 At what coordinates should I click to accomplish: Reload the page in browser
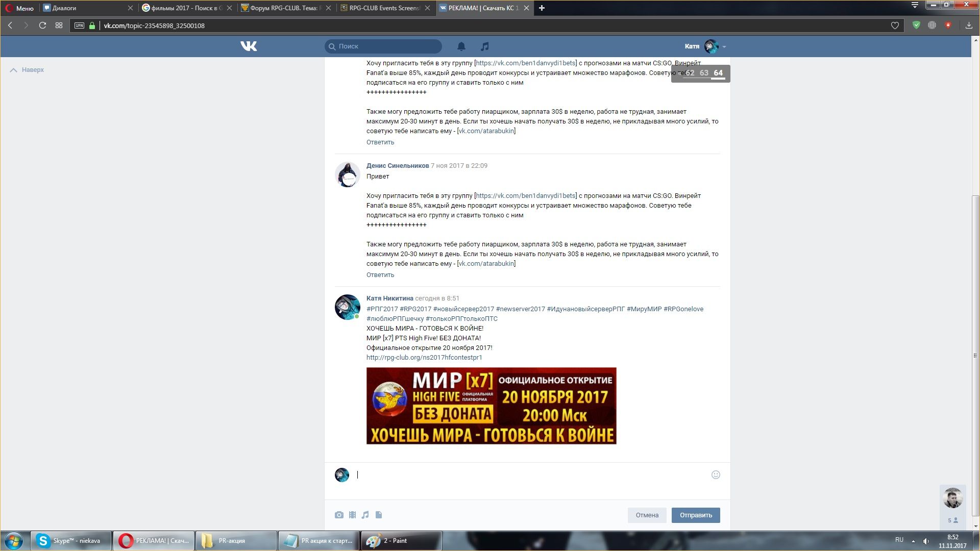43,26
